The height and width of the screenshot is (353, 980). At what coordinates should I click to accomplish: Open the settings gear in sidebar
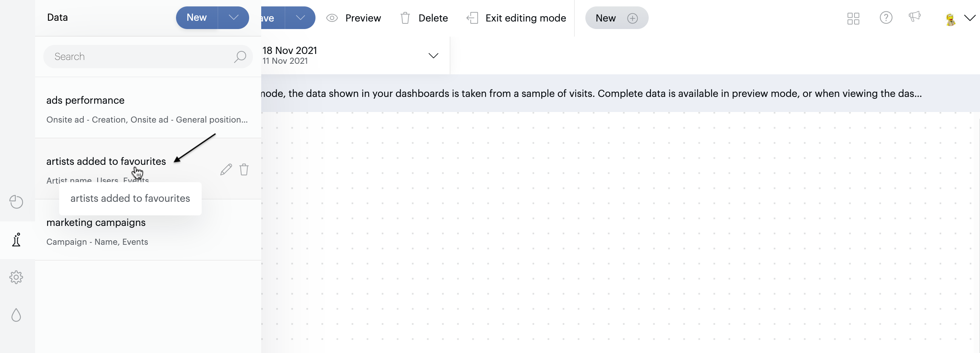pos(16,277)
